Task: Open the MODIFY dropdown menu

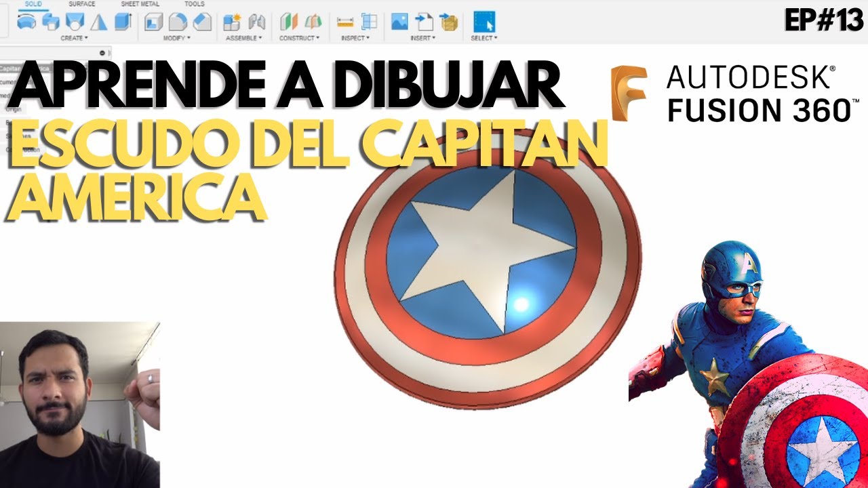Action: point(176,38)
